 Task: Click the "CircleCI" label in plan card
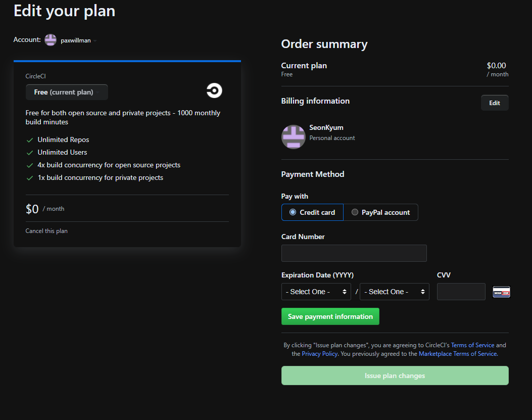[36, 76]
